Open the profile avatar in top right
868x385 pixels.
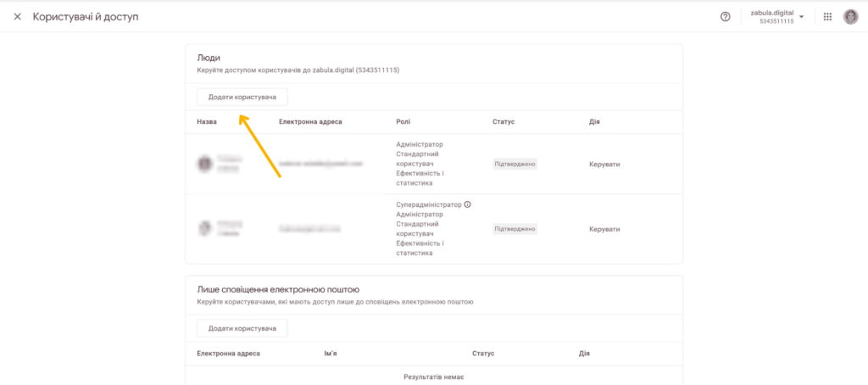[851, 17]
